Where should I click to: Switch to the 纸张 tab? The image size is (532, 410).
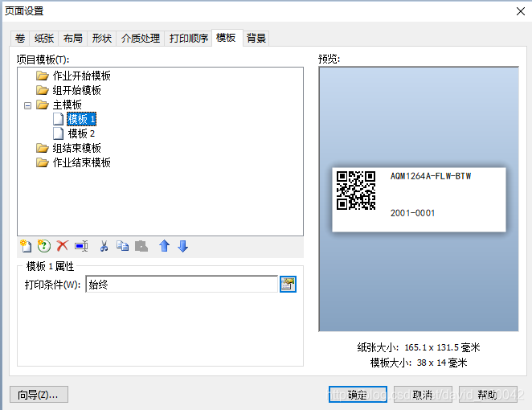point(44,38)
